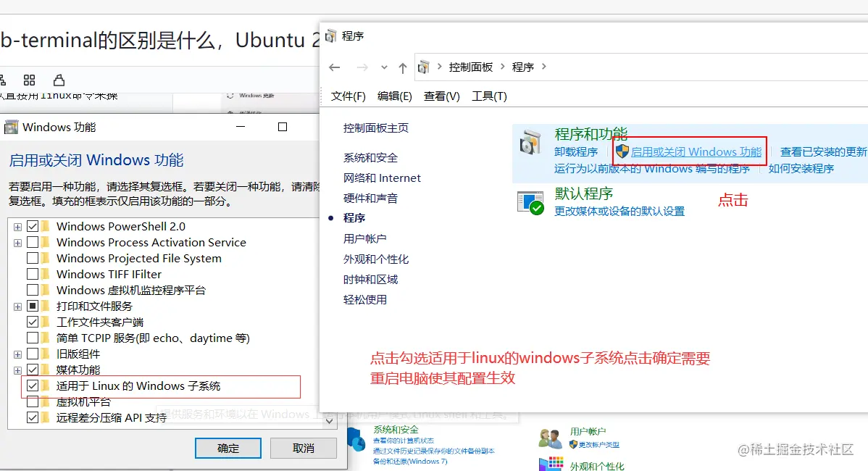The height and width of the screenshot is (471, 868).
Task: Toggle Windows Process Activation Service checkbox
Action: tap(33, 243)
